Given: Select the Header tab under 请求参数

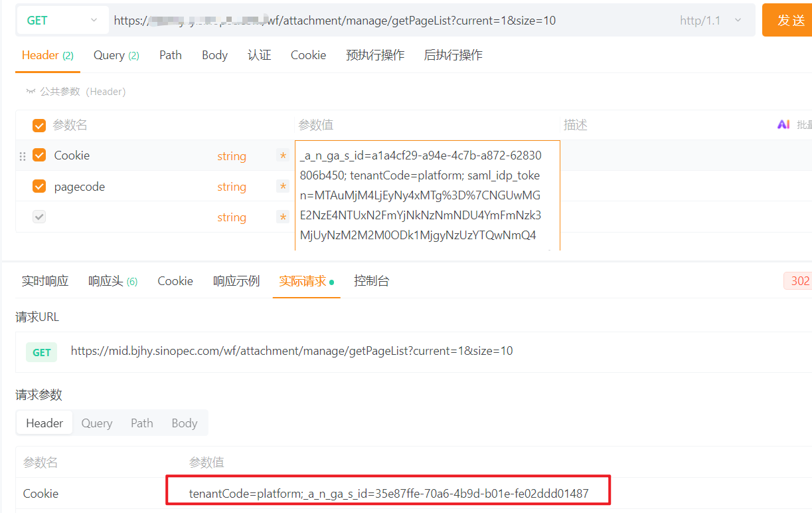Looking at the screenshot, I should (x=44, y=423).
